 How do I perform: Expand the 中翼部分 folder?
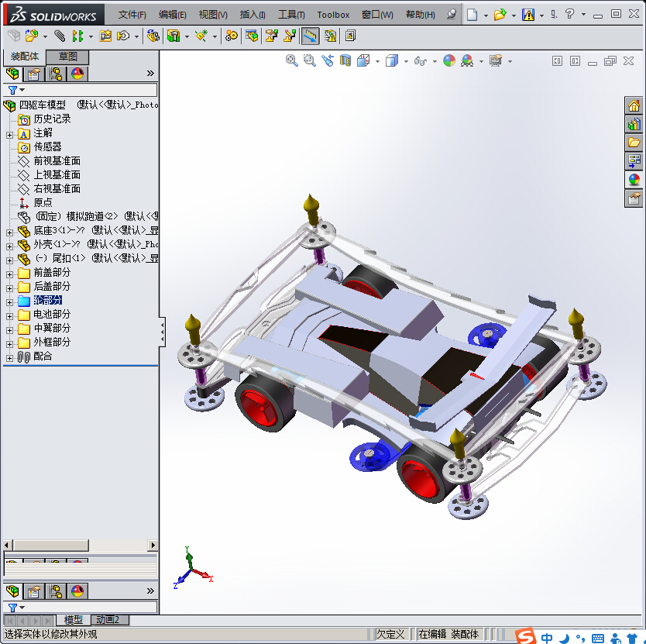[x=9, y=330]
